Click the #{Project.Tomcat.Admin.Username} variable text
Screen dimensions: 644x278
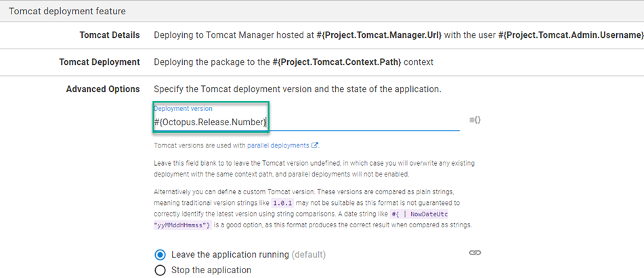pos(571,35)
